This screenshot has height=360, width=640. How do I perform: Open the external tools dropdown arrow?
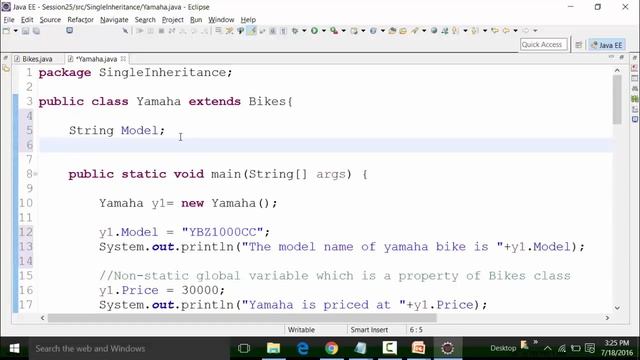[x=343, y=31]
